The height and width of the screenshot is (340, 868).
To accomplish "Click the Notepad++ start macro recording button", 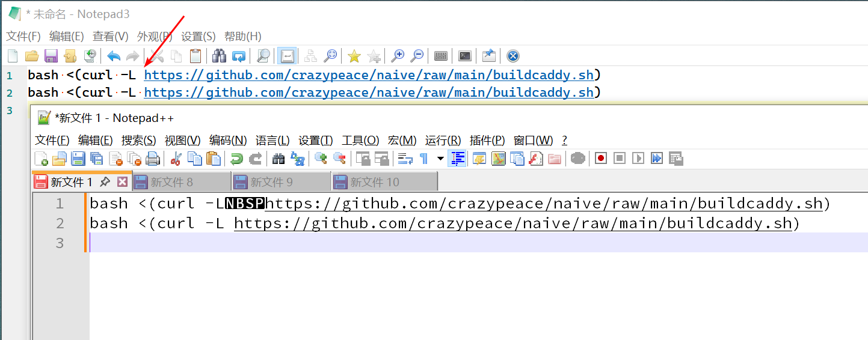I will [x=600, y=159].
